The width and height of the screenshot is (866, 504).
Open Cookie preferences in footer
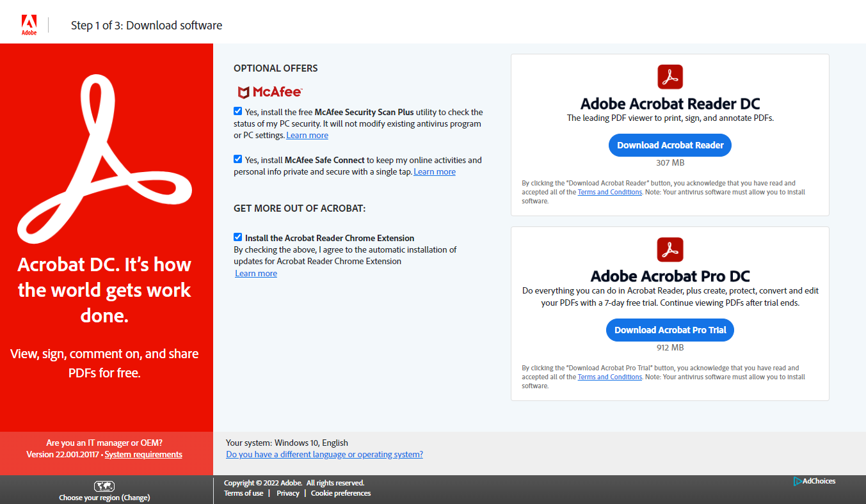tap(341, 493)
